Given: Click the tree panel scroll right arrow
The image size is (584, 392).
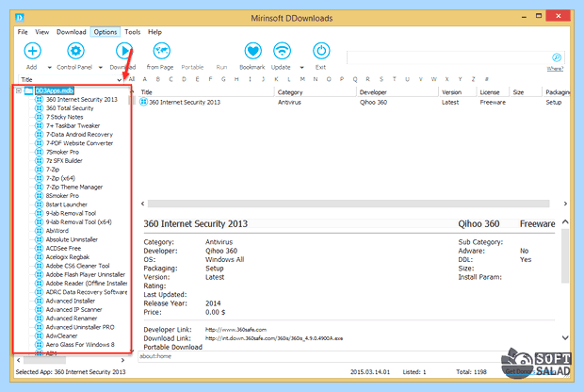Looking at the screenshot, I should (122, 360).
